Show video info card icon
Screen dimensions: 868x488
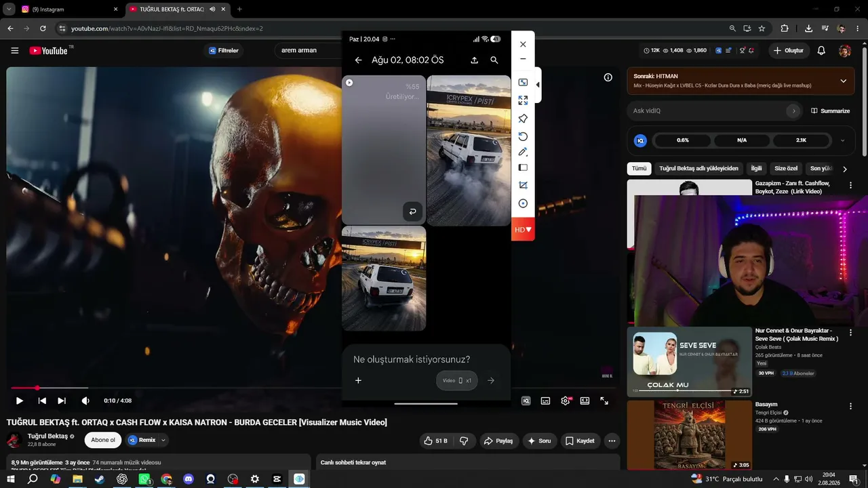(x=608, y=77)
